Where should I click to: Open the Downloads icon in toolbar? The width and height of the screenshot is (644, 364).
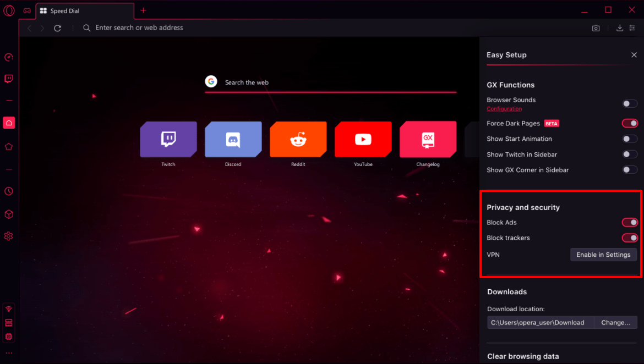click(620, 28)
